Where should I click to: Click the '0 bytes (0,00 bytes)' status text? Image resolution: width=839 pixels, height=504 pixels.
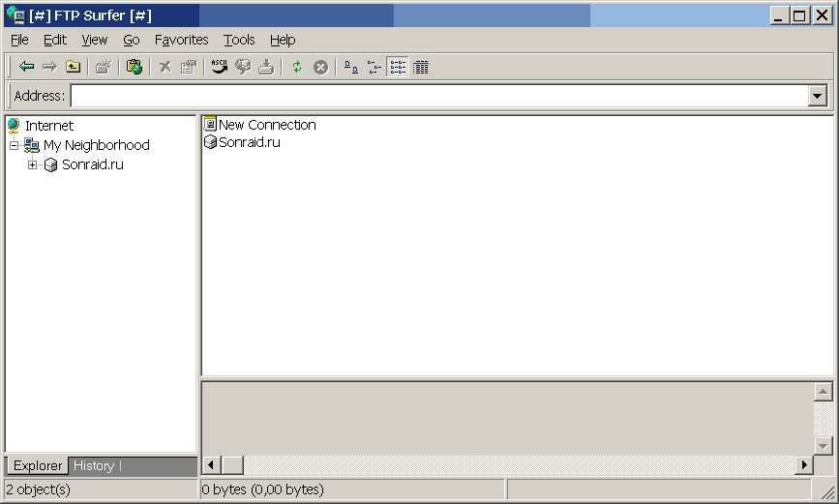[262, 489]
